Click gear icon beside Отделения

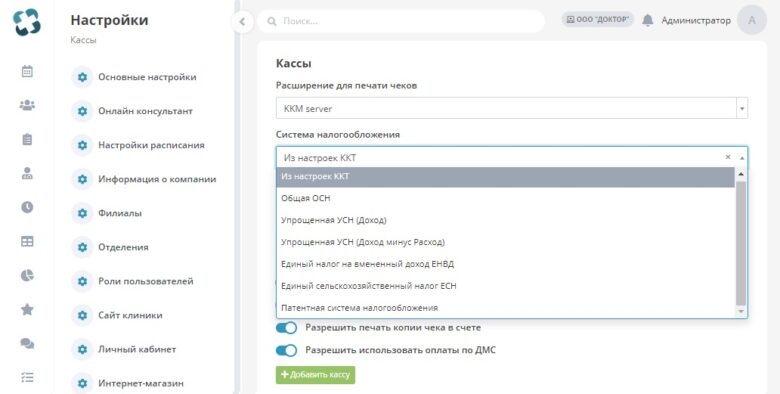tap(83, 247)
